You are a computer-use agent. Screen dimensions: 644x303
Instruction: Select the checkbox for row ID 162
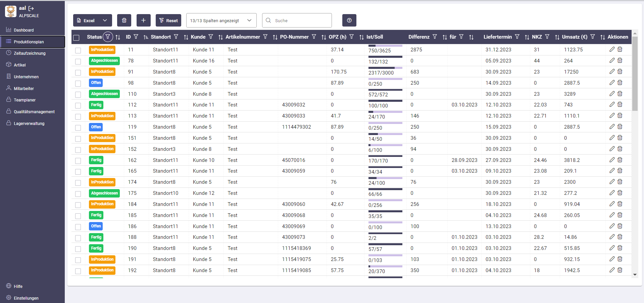[x=78, y=161]
